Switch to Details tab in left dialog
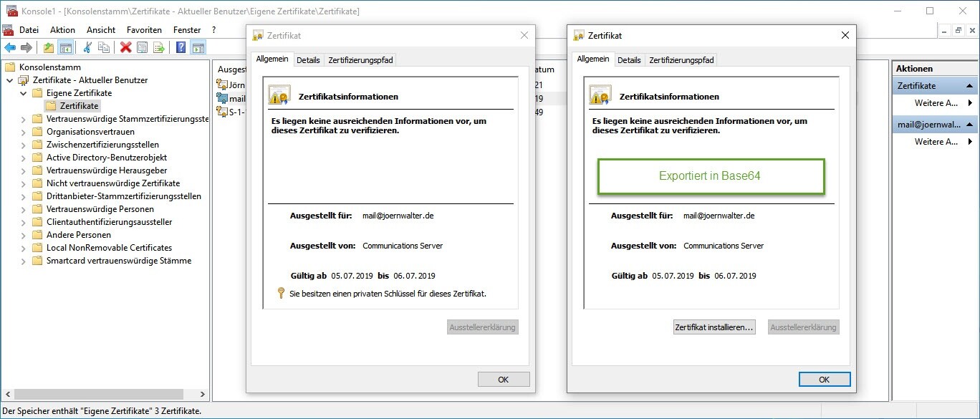The width and height of the screenshot is (980, 419). (x=308, y=60)
